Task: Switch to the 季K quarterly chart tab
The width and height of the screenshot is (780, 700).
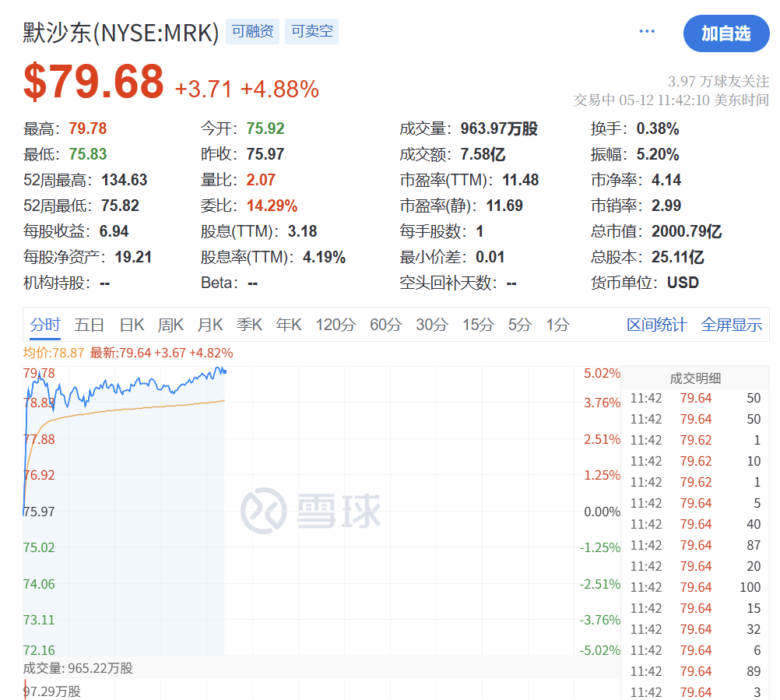Action: (248, 325)
